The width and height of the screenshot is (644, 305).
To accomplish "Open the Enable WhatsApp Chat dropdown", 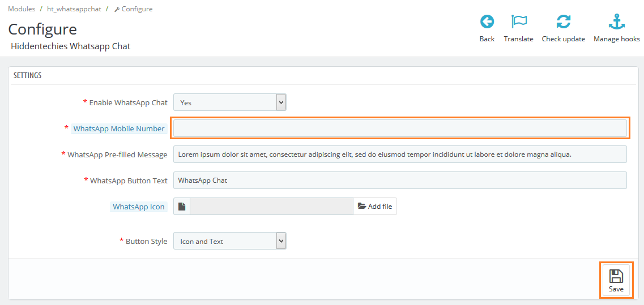I will (229, 102).
